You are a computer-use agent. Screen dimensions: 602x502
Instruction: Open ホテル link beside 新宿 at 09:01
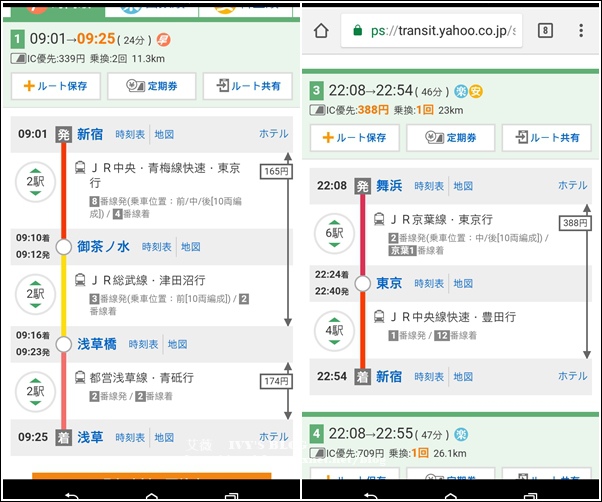[274, 134]
